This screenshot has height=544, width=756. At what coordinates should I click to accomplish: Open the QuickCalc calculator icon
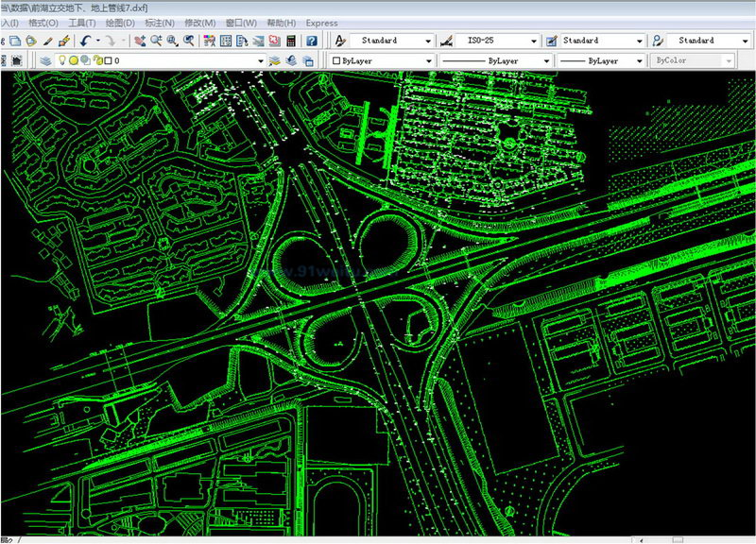[x=291, y=42]
